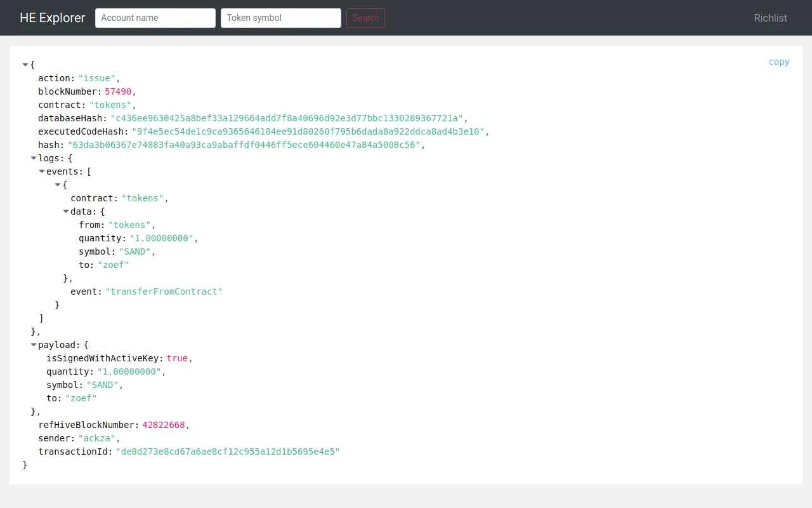Collapse the data object
The height and width of the screenshot is (508, 812).
click(66, 211)
